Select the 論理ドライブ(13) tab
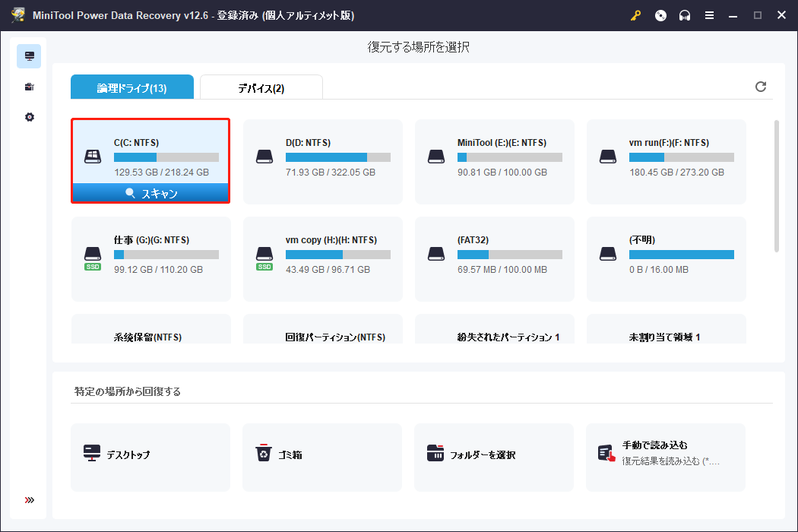Viewport: 798px width, 532px height. click(x=132, y=87)
